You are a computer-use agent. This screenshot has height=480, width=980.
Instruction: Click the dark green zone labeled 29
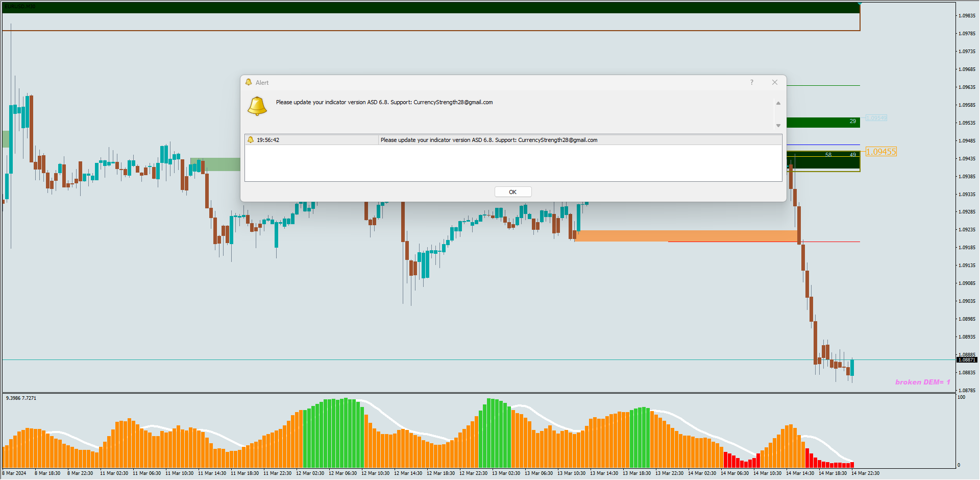(x=823, y=123)
